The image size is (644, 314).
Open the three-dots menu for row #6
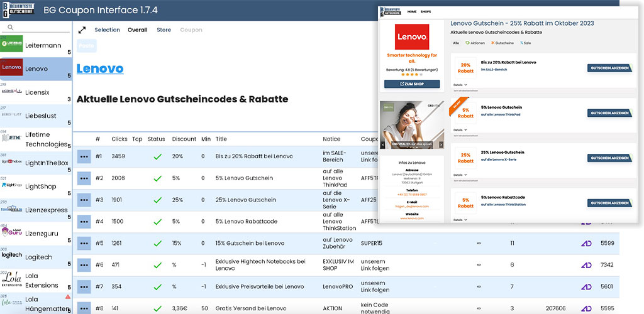[84, 265]
